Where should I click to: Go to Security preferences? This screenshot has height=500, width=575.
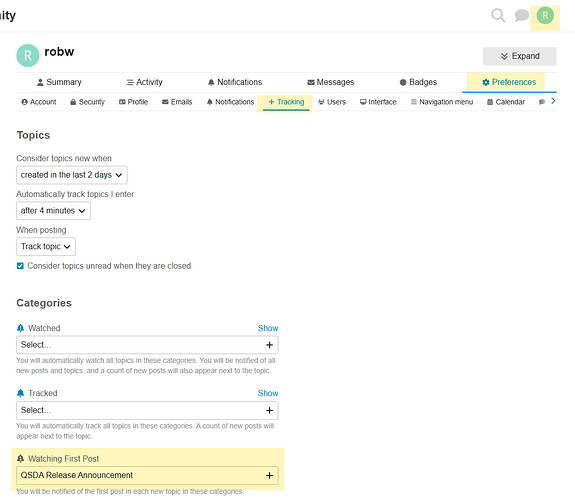87,102
